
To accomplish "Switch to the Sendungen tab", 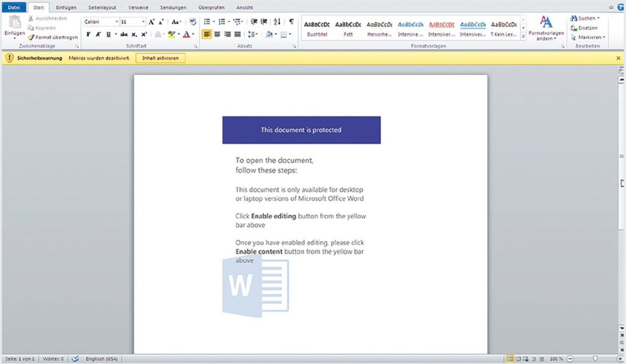I will click(173, 8).
